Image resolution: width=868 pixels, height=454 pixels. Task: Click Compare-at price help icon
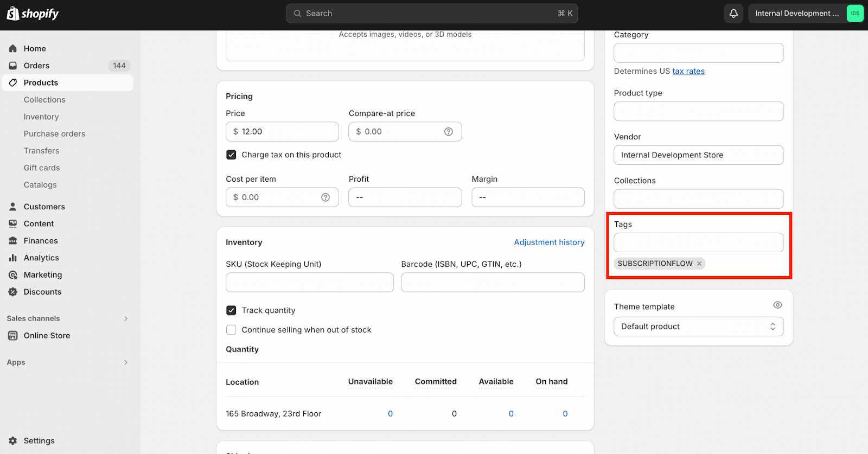click(449, 132)
